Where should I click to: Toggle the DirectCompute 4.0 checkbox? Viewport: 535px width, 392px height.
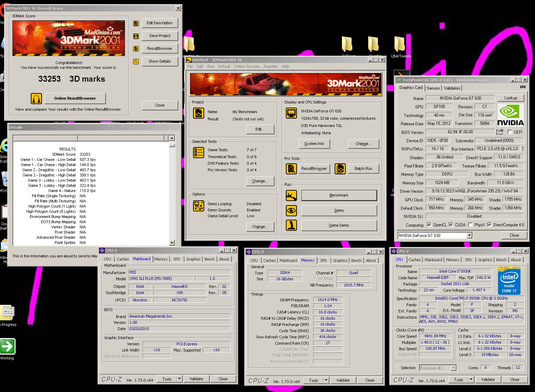coord(489,225)
